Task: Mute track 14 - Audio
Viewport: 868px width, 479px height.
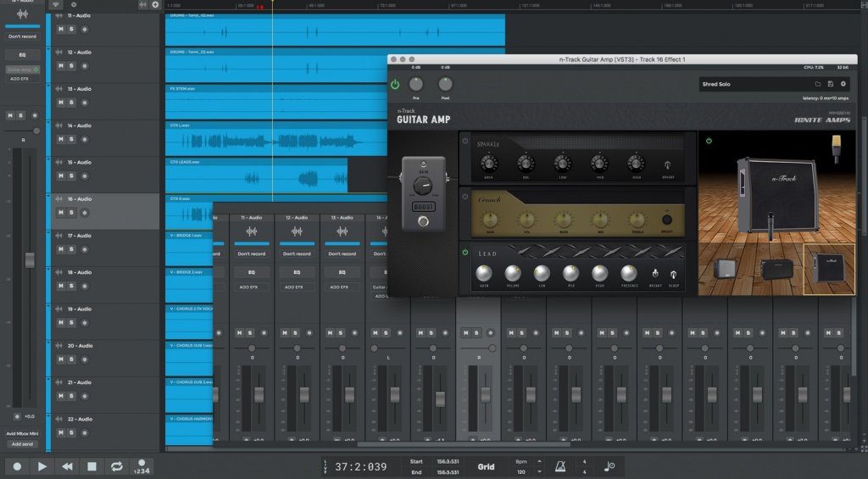Action: tap(60, 139)
